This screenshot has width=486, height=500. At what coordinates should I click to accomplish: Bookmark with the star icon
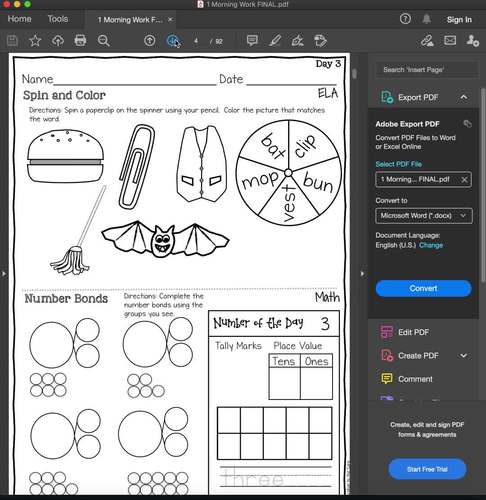(x=35, y=41)
